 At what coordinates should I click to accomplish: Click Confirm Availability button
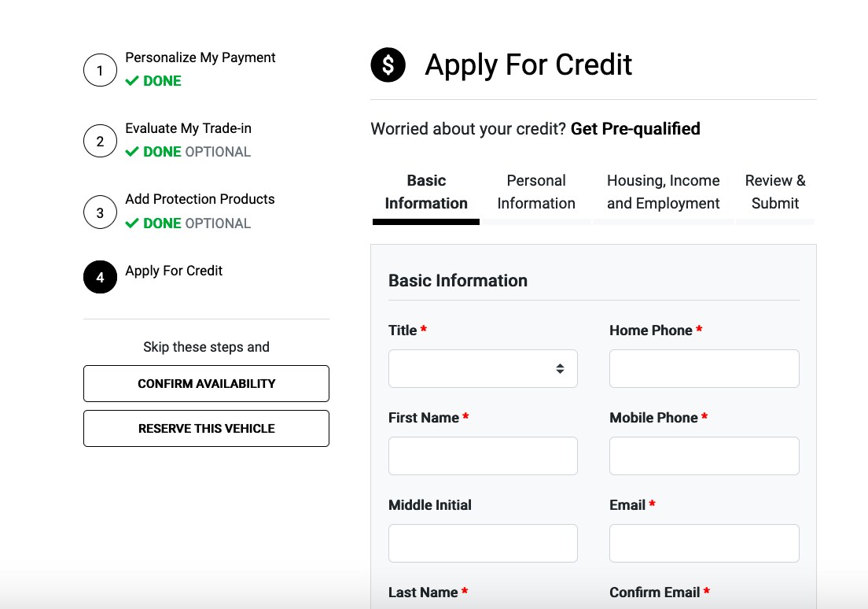207,383
